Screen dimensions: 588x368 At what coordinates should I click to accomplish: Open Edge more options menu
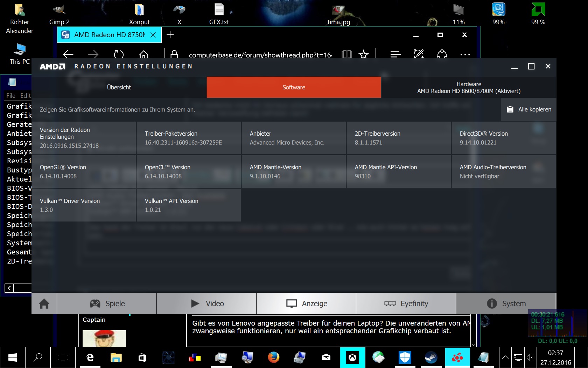click(x=465, y=55)
